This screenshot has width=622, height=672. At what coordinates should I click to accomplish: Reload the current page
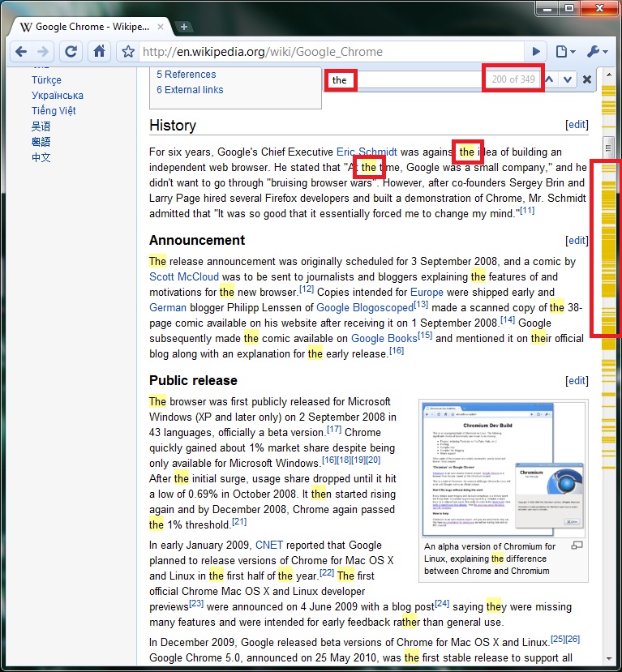pos(71,52)
